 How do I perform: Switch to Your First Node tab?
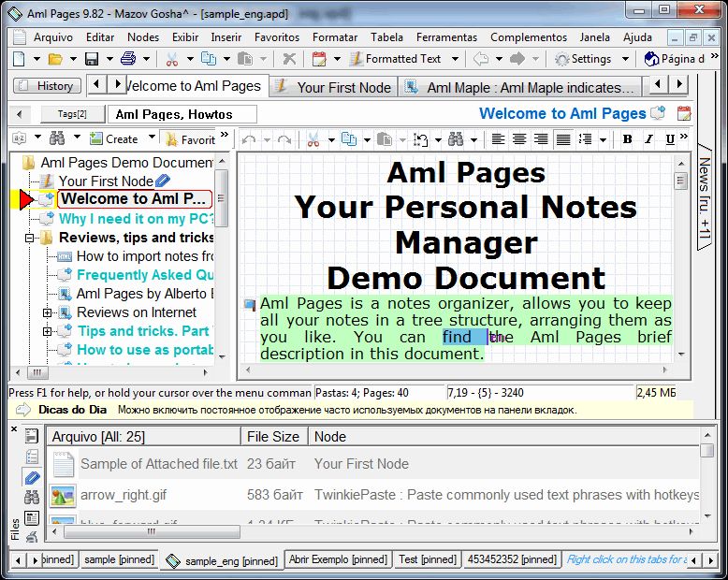tap(333, 87)
